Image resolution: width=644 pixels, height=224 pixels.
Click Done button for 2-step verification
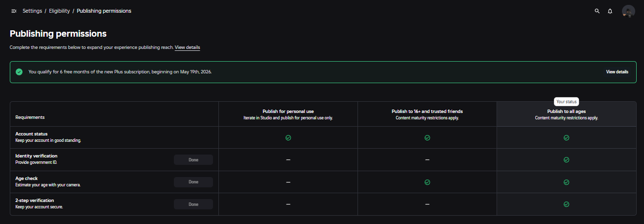point(193,204)
